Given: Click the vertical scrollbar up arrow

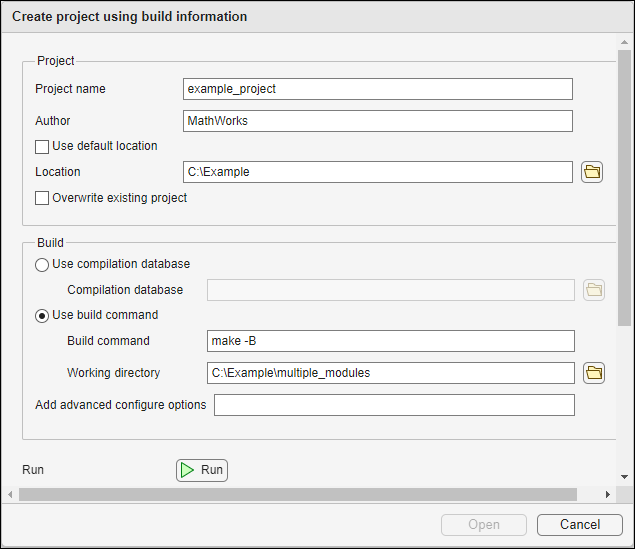Looking at the screenshot, I should click(625, 43).
